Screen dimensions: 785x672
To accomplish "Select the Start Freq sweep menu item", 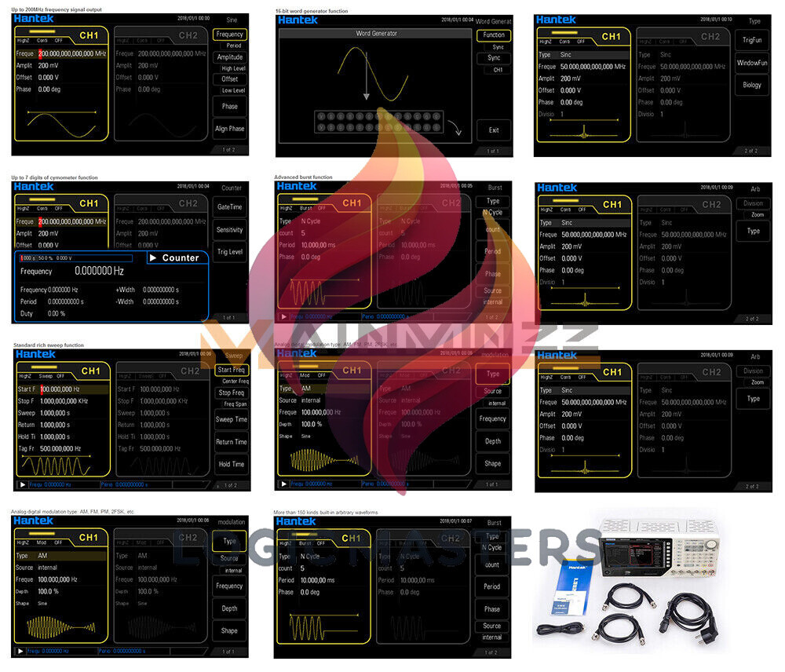I will click(x=231, y=370).
